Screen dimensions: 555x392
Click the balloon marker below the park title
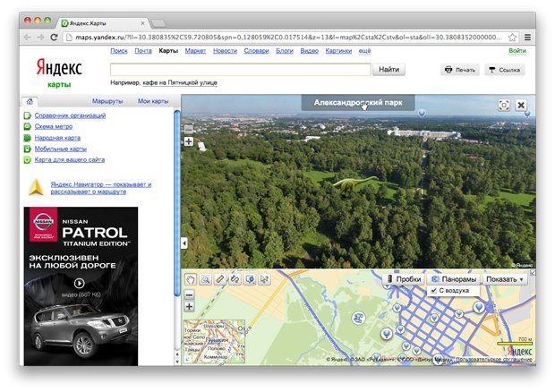(422, 113)
